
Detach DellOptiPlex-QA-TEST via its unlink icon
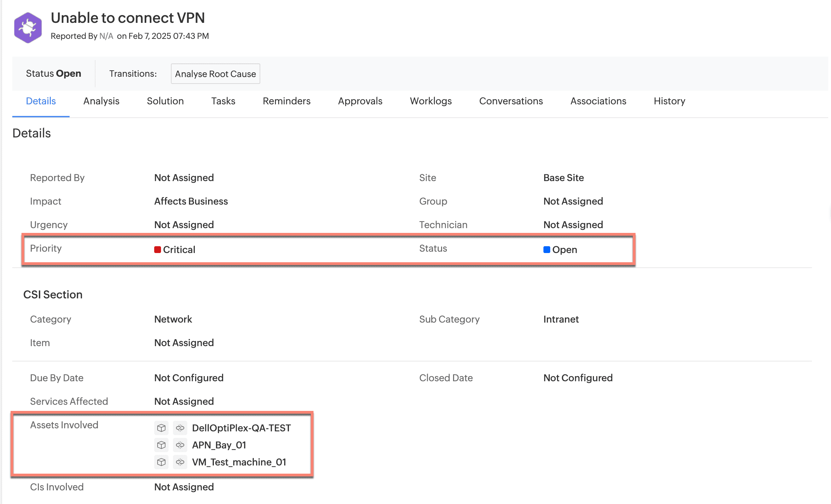click(x=180, y=428)
